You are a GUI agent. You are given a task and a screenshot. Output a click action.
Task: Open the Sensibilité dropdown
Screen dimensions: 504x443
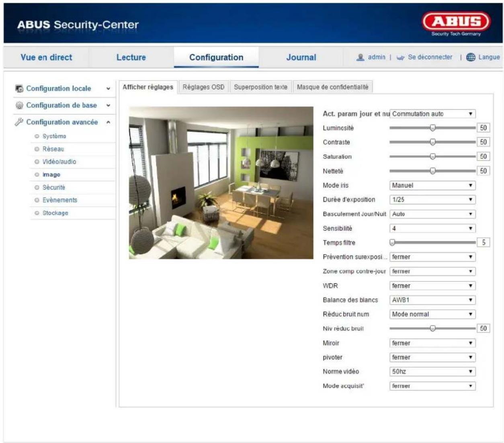(432, 229)
